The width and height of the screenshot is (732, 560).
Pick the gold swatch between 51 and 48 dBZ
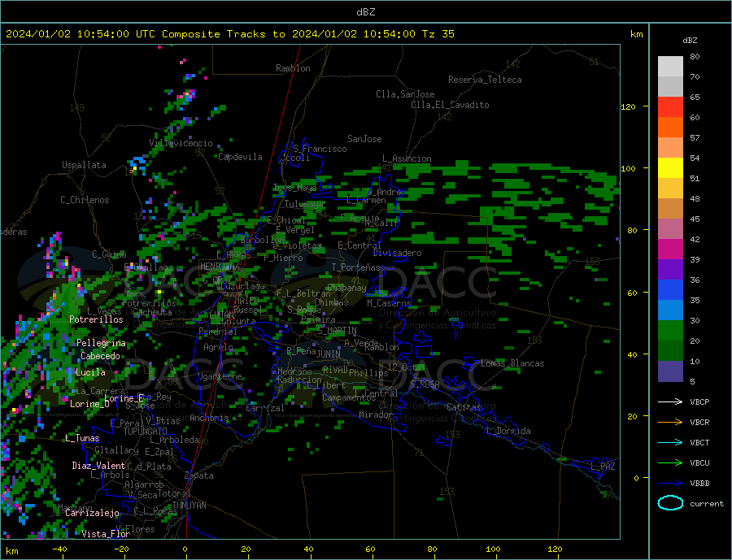coord(670,188)
